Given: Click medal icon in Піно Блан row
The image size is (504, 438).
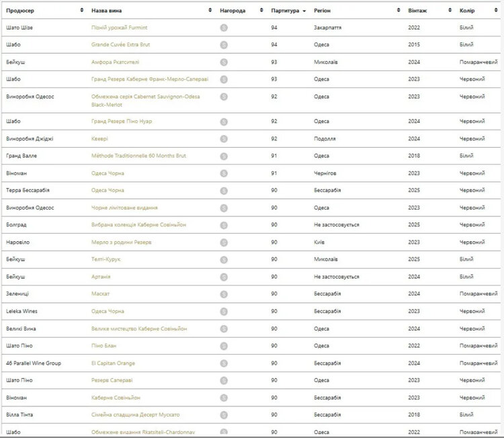Looking at the screenshot, I should pyautogui.click(x=224, y=346).
